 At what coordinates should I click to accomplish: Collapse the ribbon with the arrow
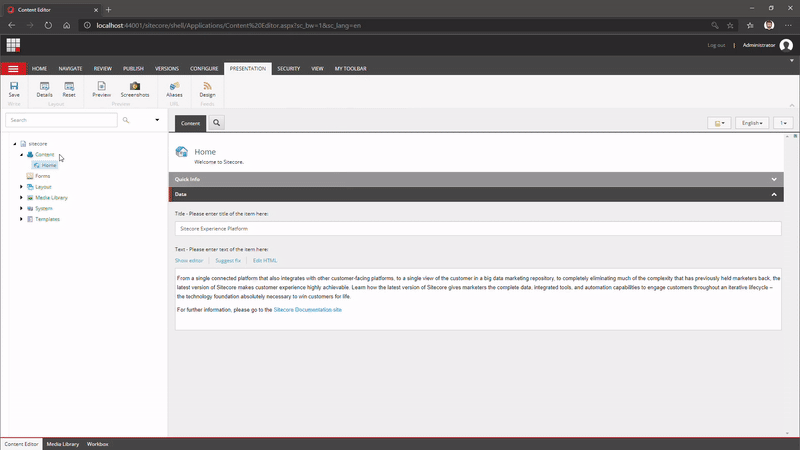(792, 105)
